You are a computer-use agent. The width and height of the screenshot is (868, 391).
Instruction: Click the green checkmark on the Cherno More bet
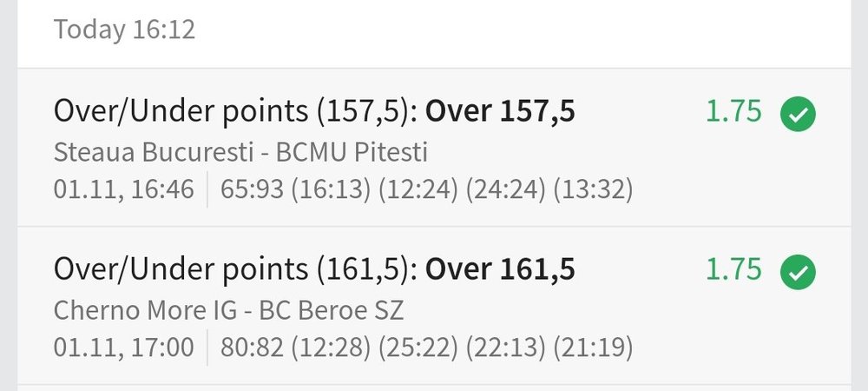point(798,272)
